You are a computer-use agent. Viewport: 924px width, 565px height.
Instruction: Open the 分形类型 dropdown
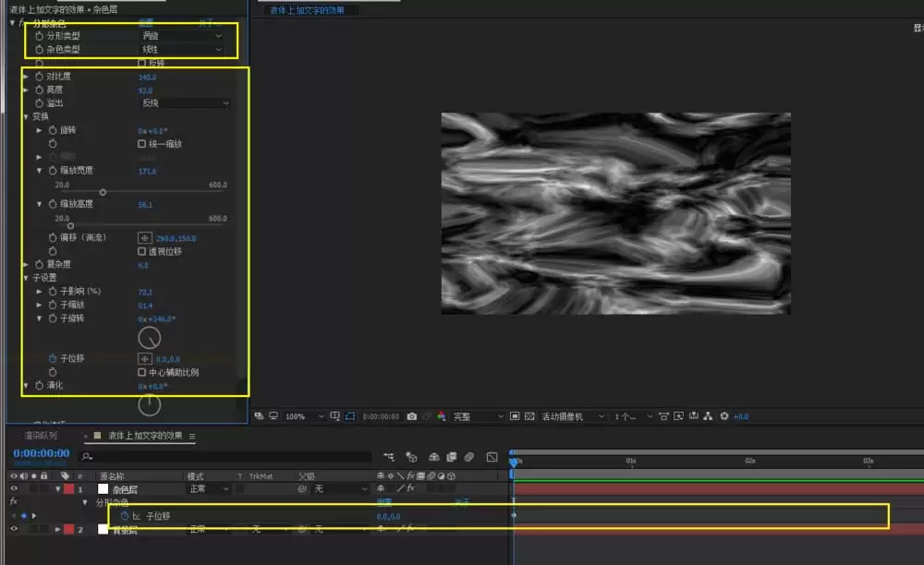coord(182,36)
